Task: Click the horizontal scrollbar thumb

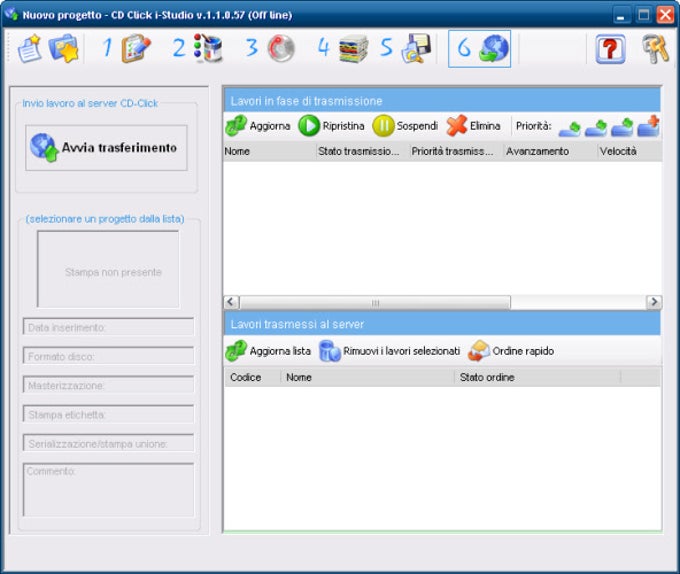Action: coord(375,303)
